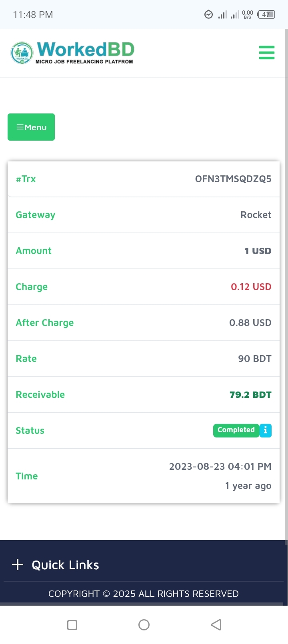Screen dimensions: 288x644
Task: Tap the copyright 2025 footer text
Action: click(x=144, y=594)
